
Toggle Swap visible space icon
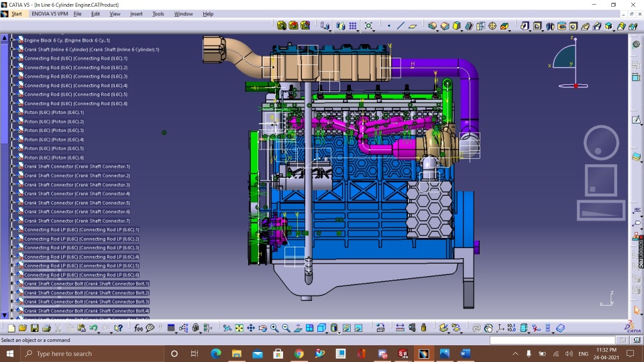click(358, 328)
